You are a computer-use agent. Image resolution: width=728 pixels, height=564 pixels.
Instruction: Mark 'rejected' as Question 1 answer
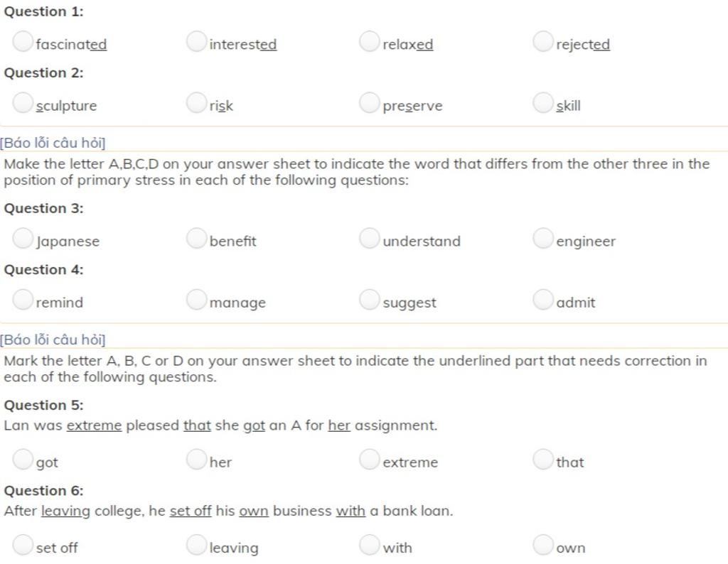tap(543, 41)
